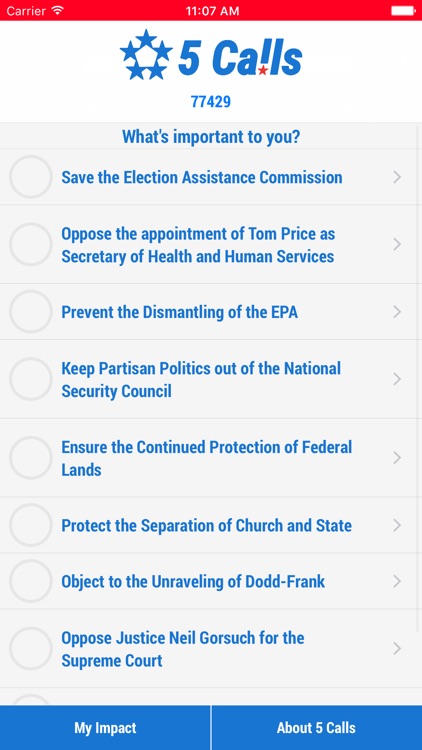
Task: Toggle the EPA issue circle
Action: pyautogui.click(x=31, y=312)
